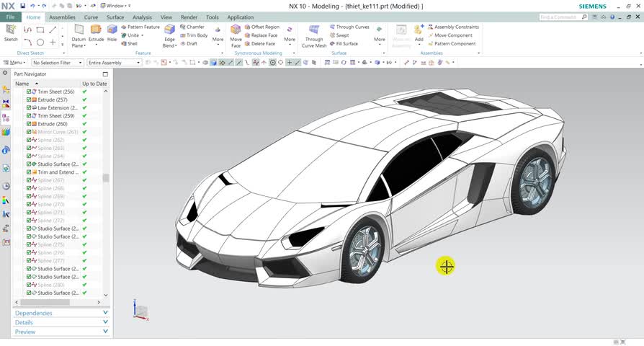Screen dimensions: 644x346
Task: Open Assembly Constraints
Action: tap(453, 27)
